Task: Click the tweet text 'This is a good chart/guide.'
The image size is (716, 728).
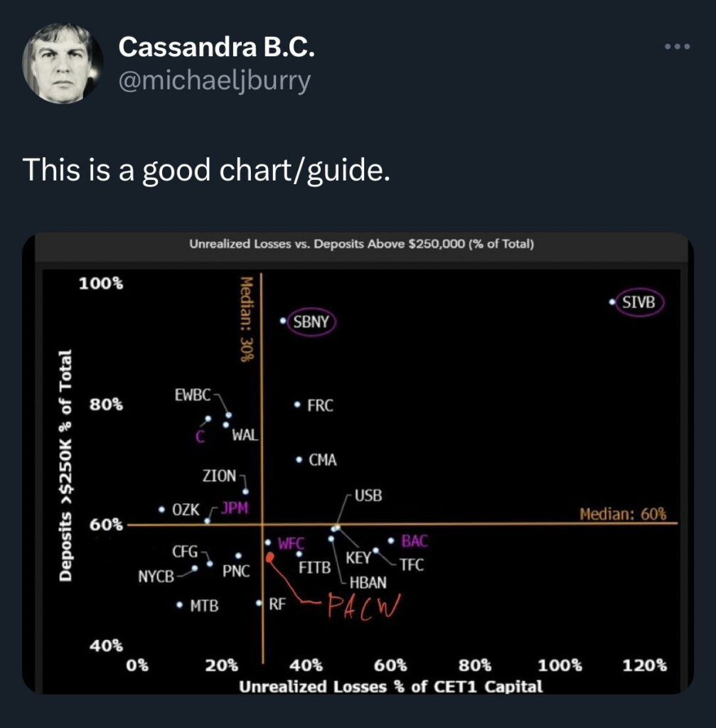Action: [x=207, y=170]
